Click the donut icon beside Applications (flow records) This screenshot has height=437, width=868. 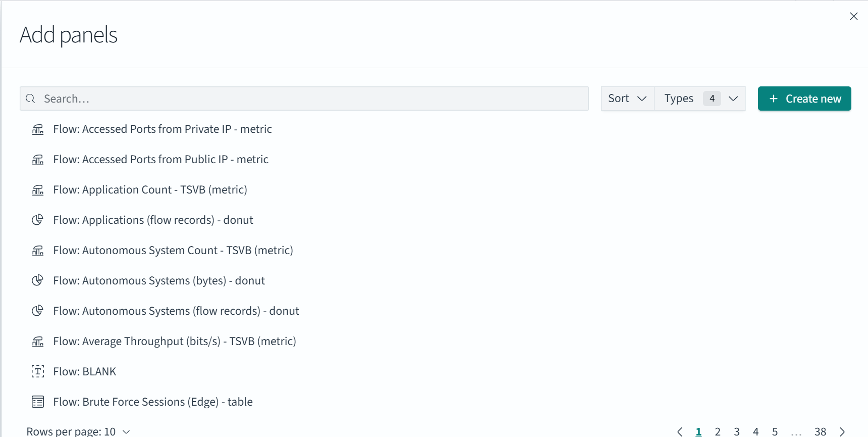click(38, 220)
